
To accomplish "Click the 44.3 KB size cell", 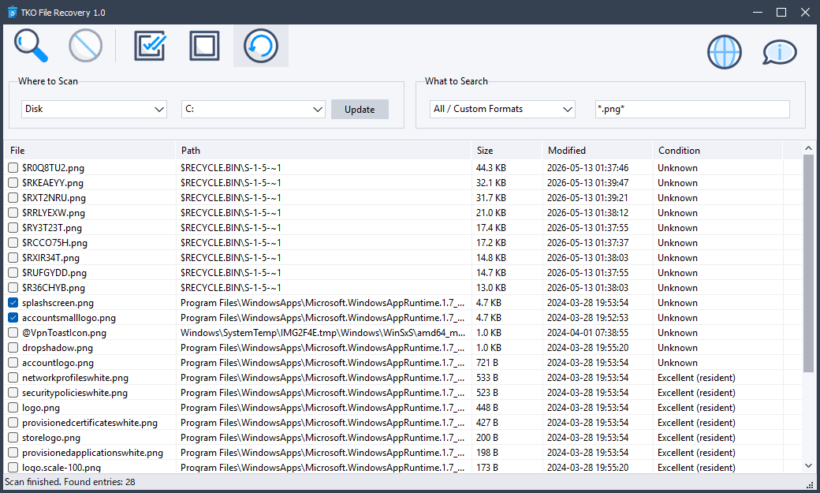I will (491, 168).
